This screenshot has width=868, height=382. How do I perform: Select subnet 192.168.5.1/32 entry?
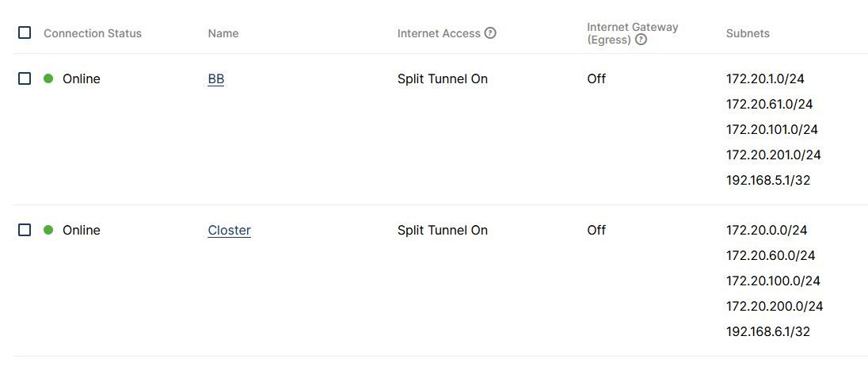(767, 180)
